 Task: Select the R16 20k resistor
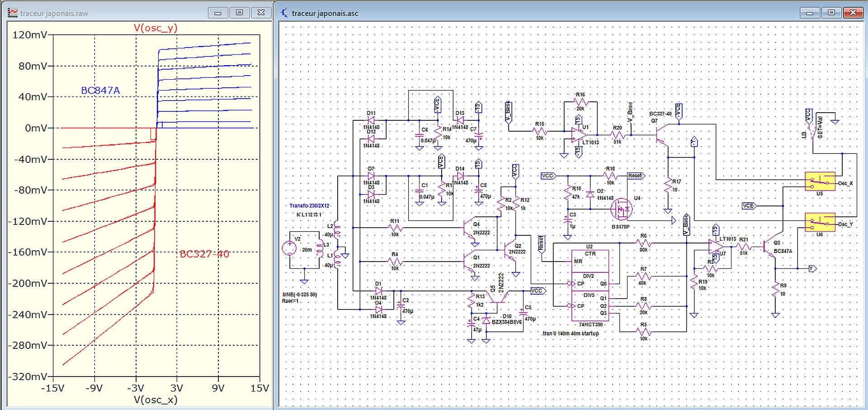[x=580, y=102]
